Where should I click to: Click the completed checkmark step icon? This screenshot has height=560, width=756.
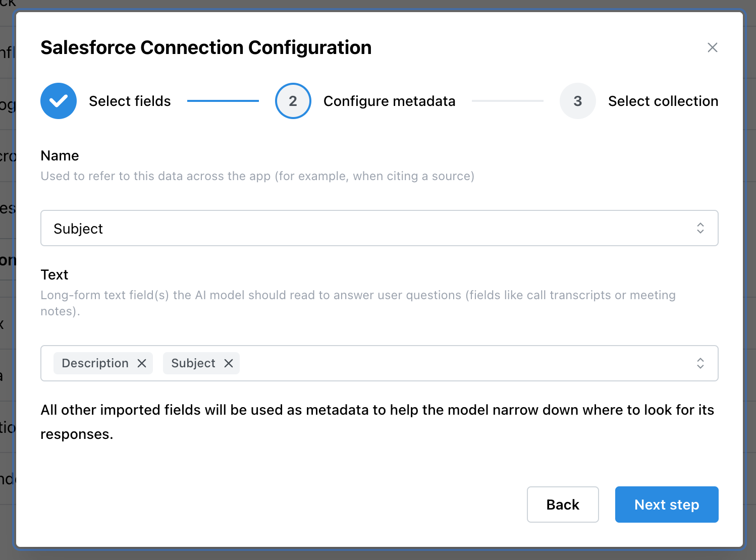tap(59, 101)
